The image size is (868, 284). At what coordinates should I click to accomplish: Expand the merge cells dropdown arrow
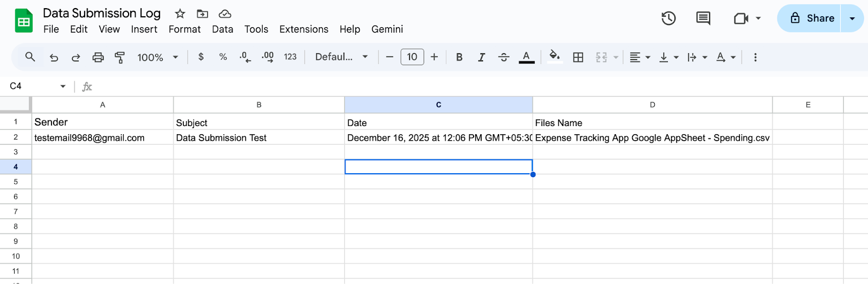pos(616,57)
